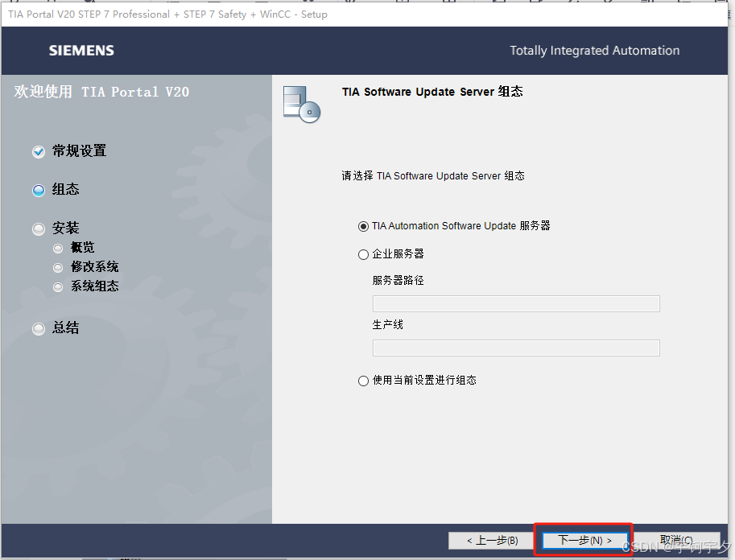Click the 组态 step in sidebar
Image resolution: width=735 pixels, height=560 pixels.
(x=66, y=189)
